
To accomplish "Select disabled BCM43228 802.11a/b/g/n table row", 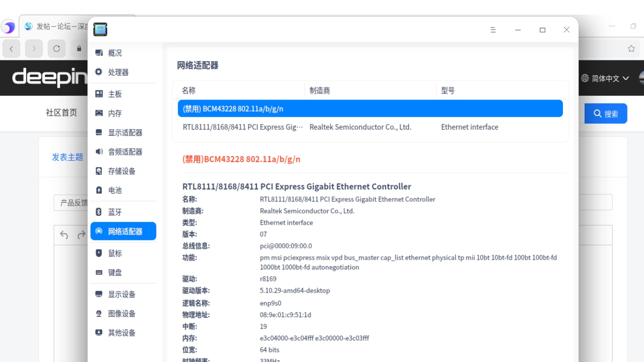I will click(x=370, y=108).
